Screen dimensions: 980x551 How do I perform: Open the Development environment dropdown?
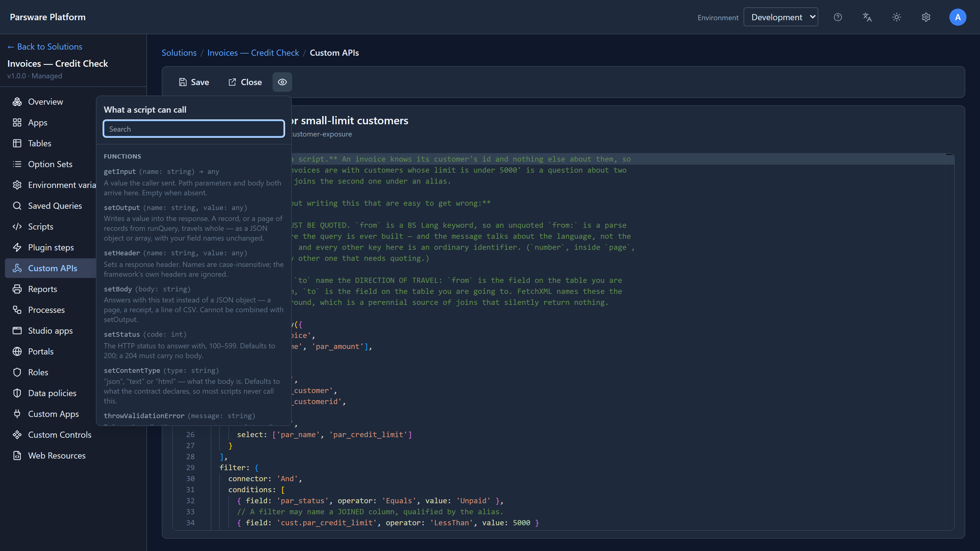point(781,17)
